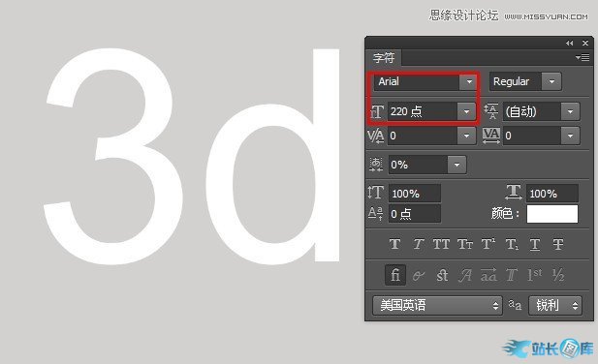The height and width of the screenshot is (364, 598).
Task: Click the kerning 0 value field
Action: pos(423,136)
